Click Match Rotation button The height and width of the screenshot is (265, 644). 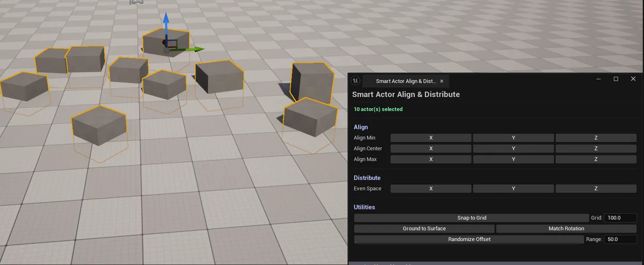(566, 229)
